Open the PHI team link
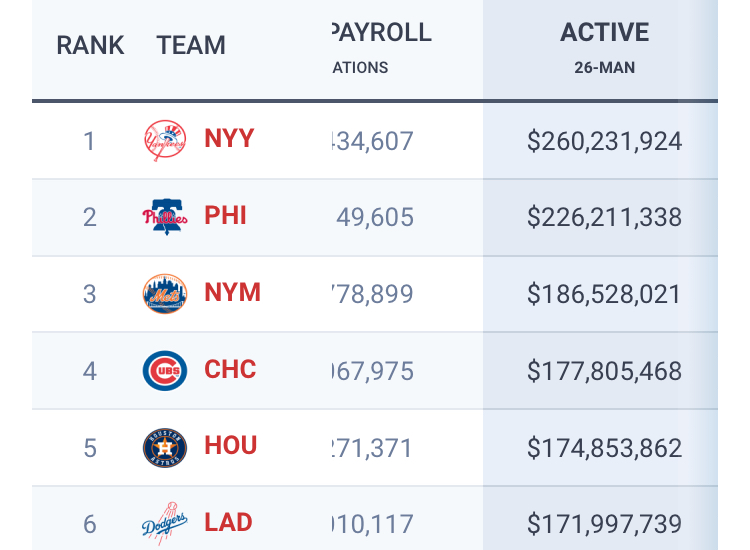The width and height of the screenshot is (750, 550). click(x=225, y=215)
